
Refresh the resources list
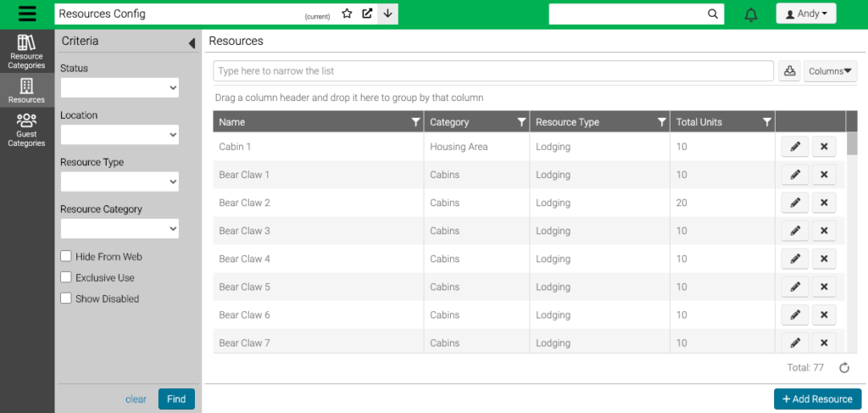(844, 368)
